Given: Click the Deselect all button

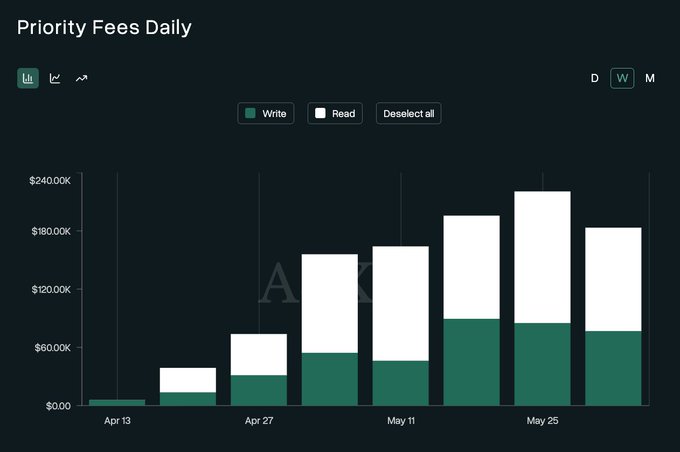Looking at the screenshot, I should click(409, 114).
